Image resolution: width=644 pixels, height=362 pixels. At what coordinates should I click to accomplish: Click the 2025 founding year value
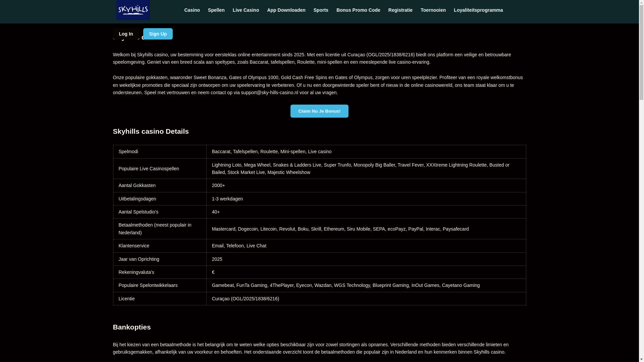[x=366, y=259]
